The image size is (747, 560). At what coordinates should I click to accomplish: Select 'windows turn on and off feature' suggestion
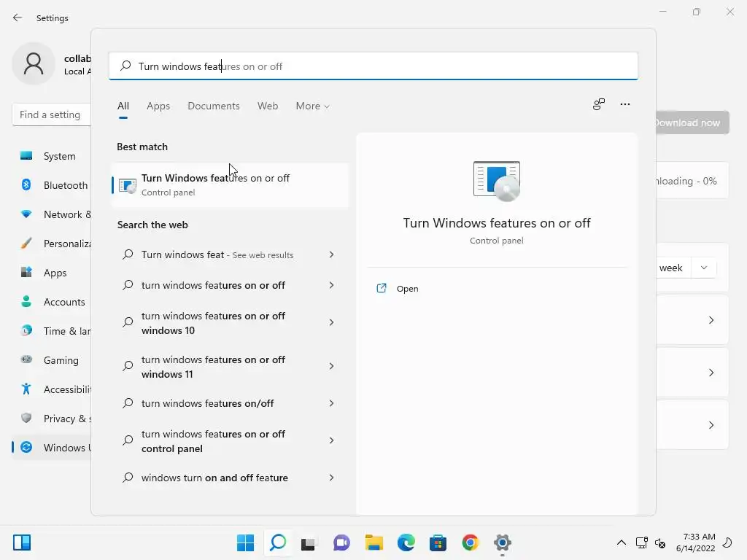point(214,478)
